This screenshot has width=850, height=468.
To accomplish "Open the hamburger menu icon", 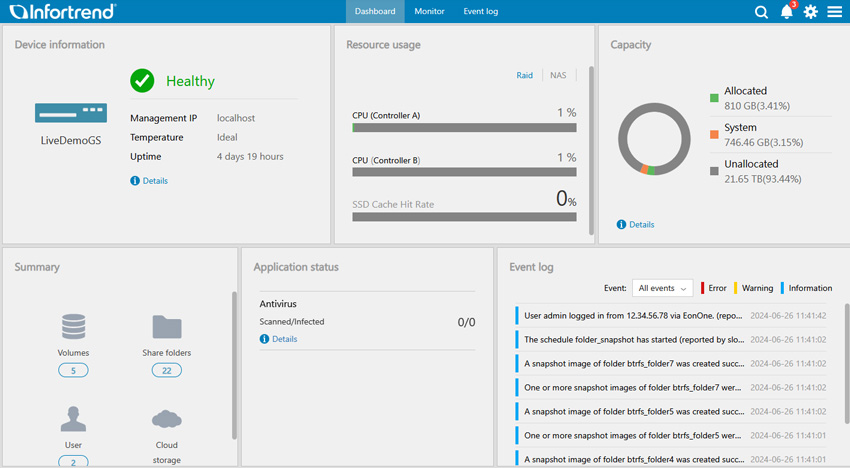I will click(835, 11).
